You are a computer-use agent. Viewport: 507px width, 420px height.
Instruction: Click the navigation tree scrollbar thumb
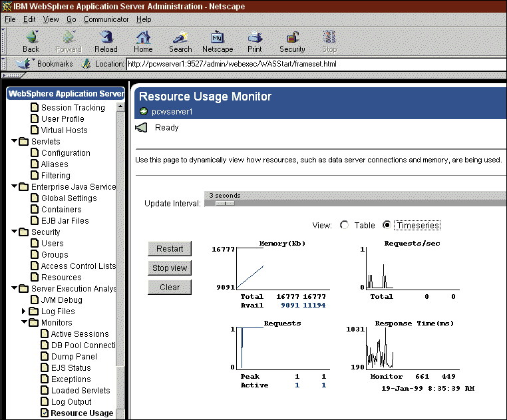(120, 239)
